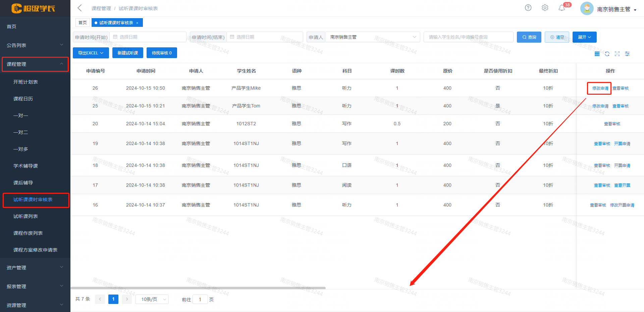Click the 新建试听课 button
Screen dimensions: 644x312
coord(128,53)
